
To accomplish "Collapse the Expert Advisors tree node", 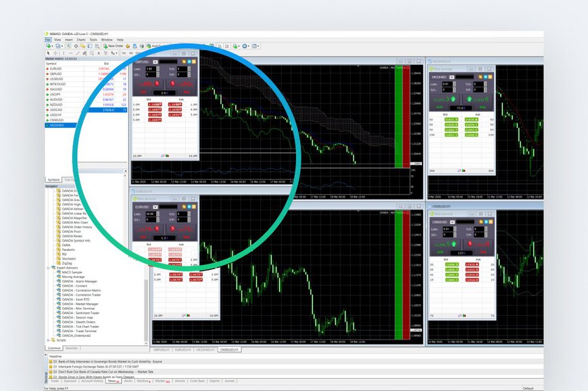I will tap(47, 267).
